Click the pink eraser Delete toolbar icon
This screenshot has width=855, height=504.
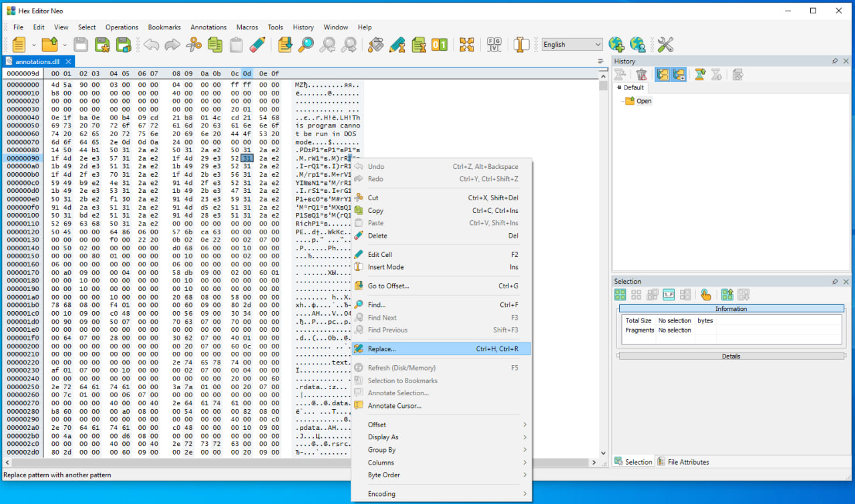coord(258,45)
